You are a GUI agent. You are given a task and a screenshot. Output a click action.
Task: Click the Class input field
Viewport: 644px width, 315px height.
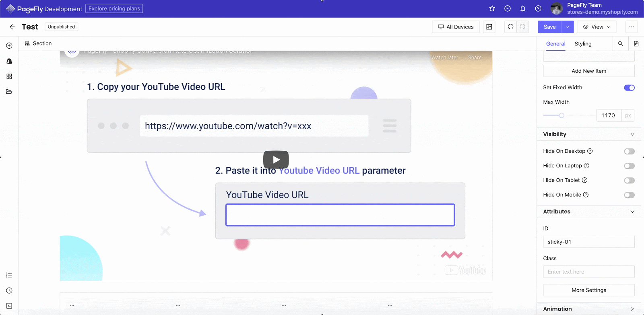[589, 272]
